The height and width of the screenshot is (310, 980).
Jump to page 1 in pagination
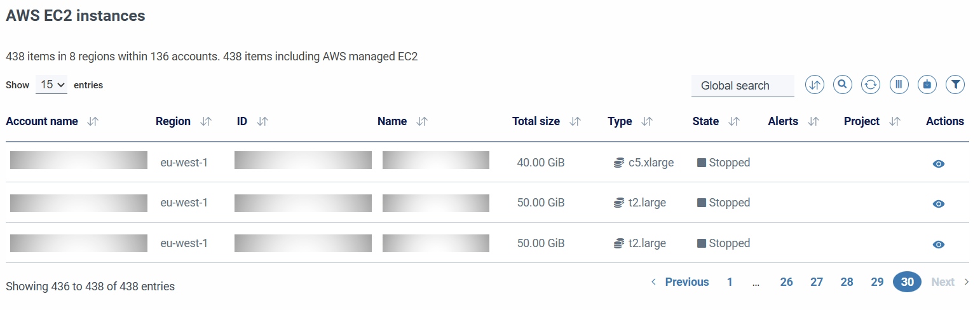pyautogui.click(x=730, y=282)
